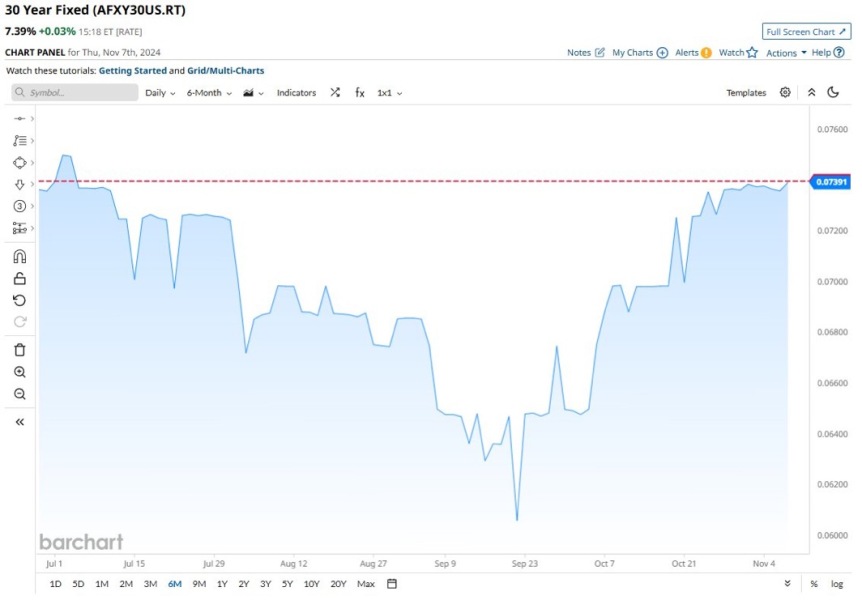Select the compare symbols icon
862x600 pixels.
point(334,92)
